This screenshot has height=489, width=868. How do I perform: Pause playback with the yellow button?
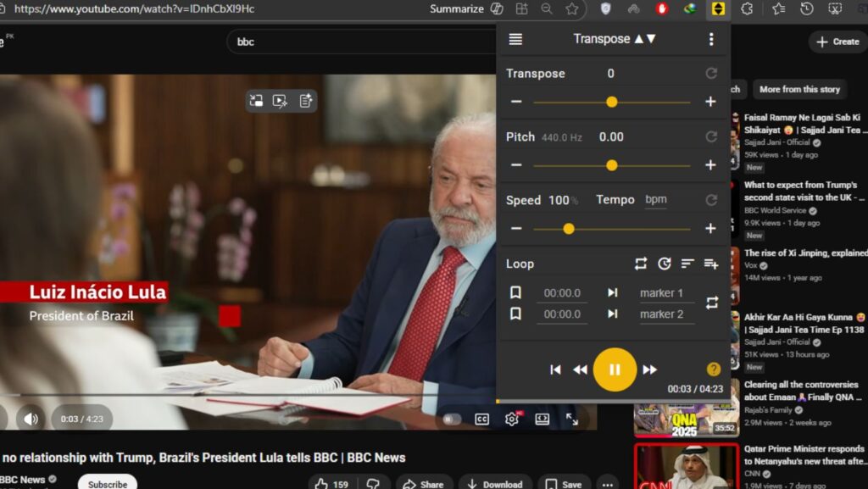[615, 370]
